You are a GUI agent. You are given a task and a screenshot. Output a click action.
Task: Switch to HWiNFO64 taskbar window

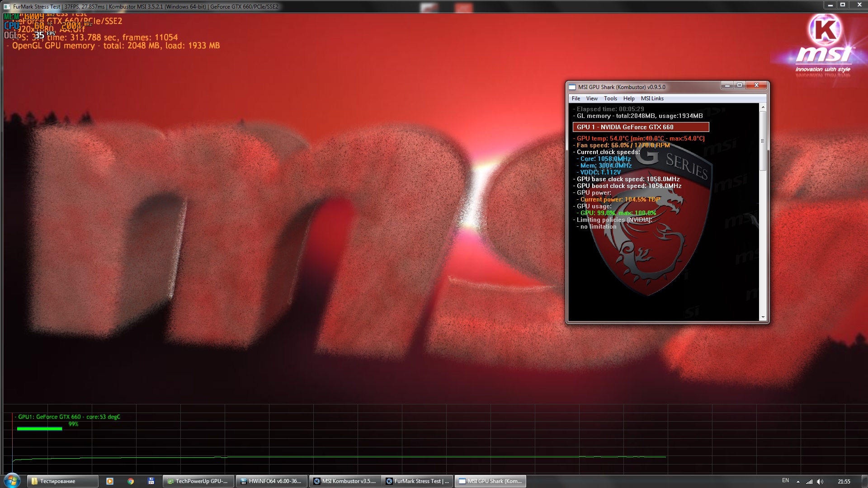click(x=271, y=481)
